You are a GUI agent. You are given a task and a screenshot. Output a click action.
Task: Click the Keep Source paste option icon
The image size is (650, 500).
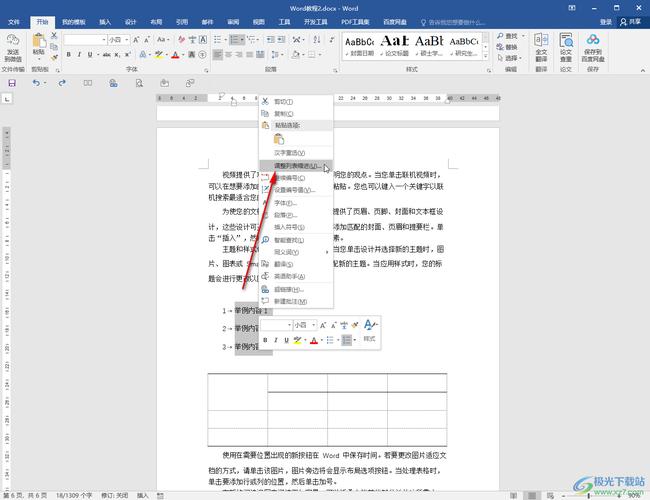pyautogui.click(x=279, y=139)
